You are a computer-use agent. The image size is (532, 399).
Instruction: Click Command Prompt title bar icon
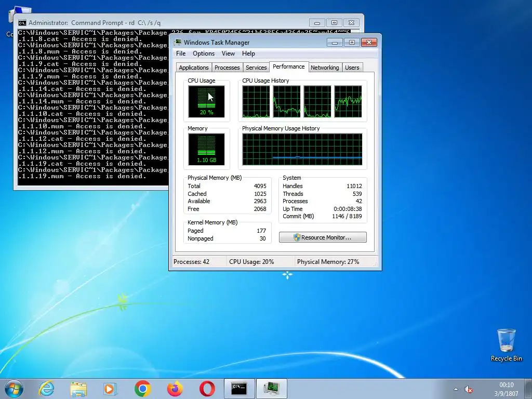click(22, 23)
